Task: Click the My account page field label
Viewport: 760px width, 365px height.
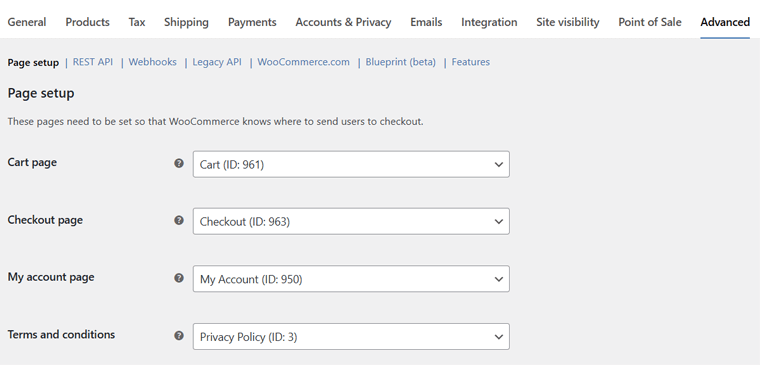Action: [51, 277]
